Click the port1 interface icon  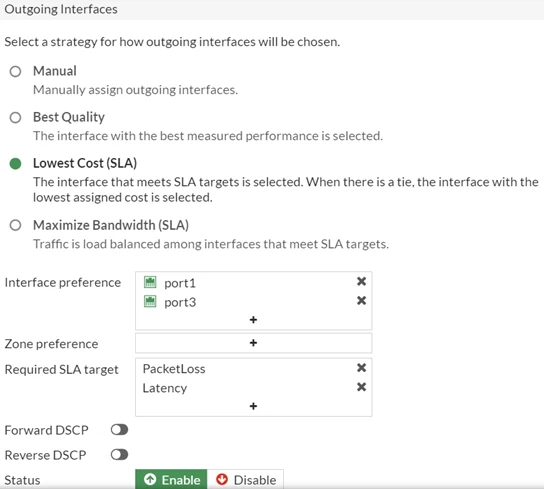click(x=150, y=282)
